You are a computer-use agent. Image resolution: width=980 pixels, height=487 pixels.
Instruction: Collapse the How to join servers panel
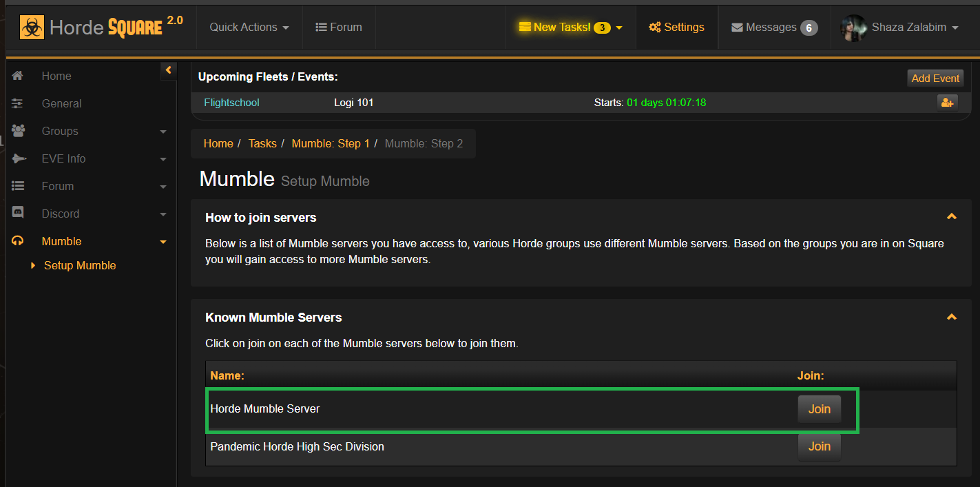click(x=952, y=217)
